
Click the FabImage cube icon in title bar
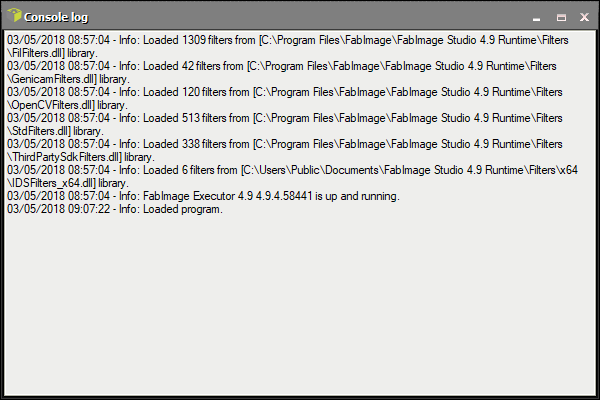(x=14, y=16)
